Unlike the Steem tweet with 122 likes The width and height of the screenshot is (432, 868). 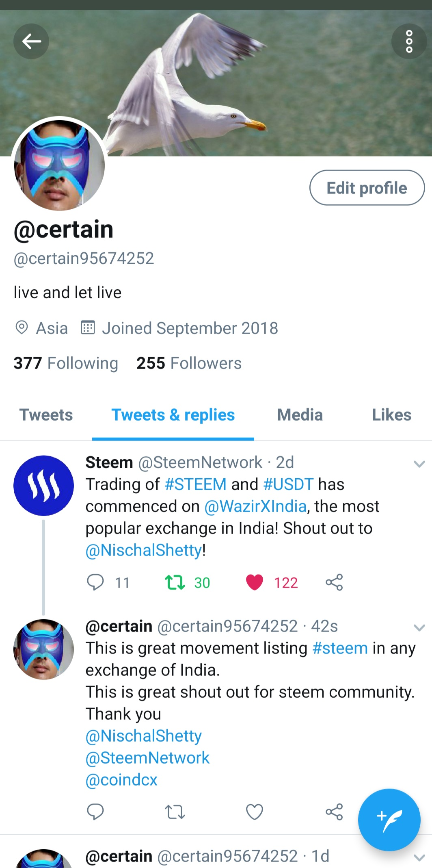pyautogui.click(x=255, y=582)
